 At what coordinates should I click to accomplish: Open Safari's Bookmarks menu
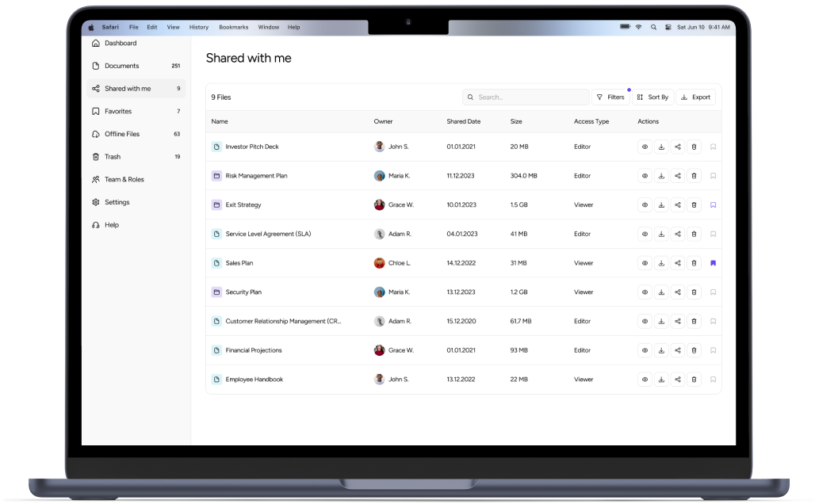tap(233, 27)
